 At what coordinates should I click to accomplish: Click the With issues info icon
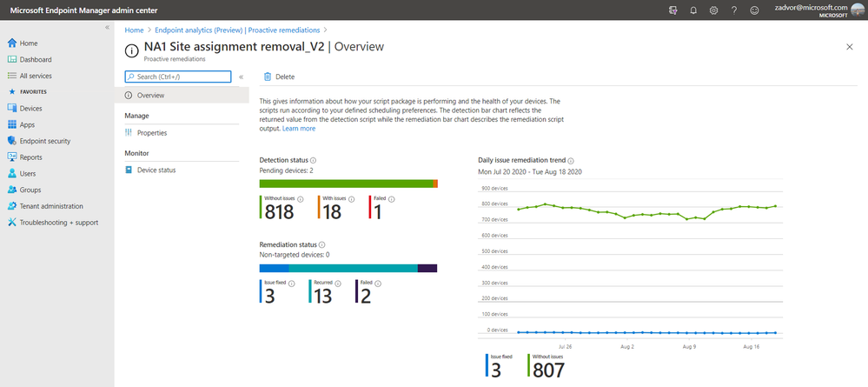pos(352,199)
